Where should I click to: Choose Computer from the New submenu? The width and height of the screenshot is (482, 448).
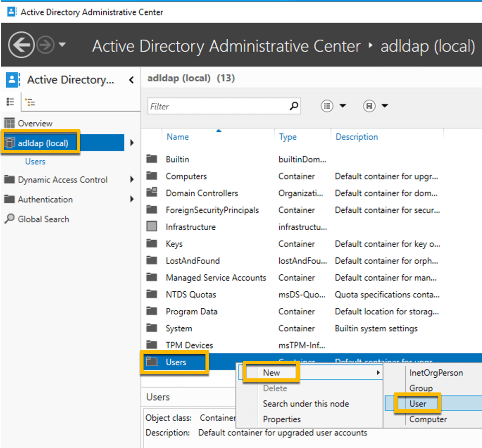click(x=428, y=419)
